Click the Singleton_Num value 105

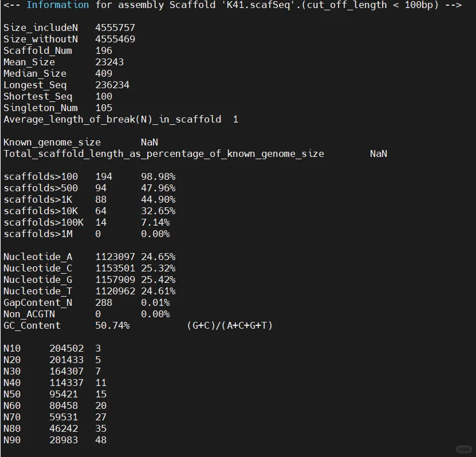pyautogui.click(x=104, y=108)
